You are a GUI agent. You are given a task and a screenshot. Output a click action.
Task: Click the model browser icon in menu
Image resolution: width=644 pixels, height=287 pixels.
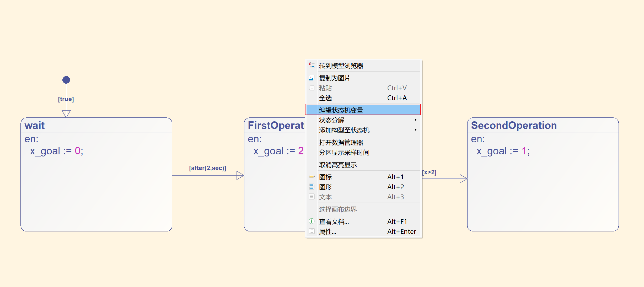pos(312,65)
